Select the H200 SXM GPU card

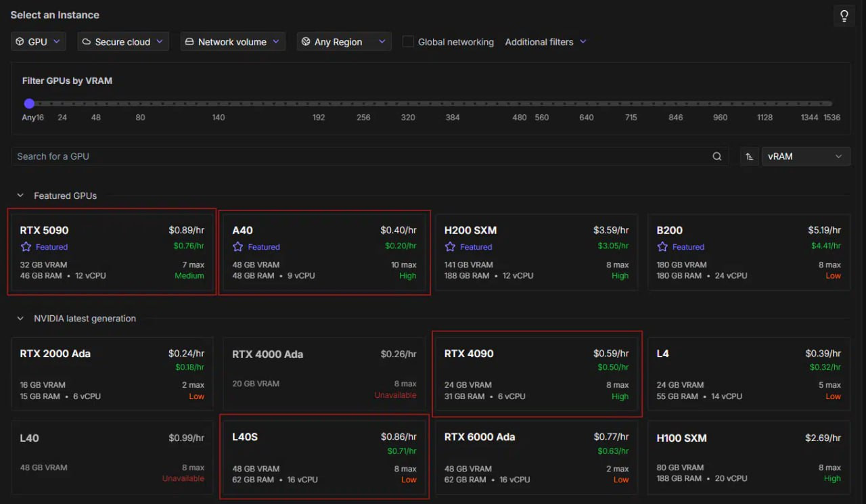(537, 252)
